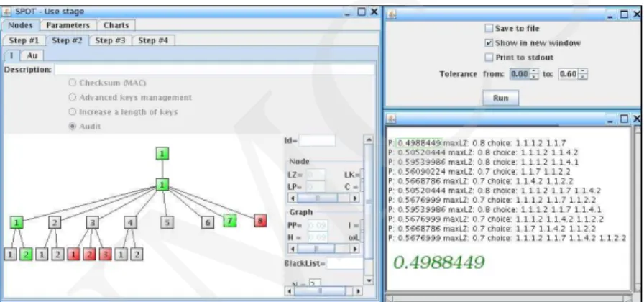Select gray leaf 1 beside the green leaf
Image resolution: width=644 pixels, height=302 pixels.
coord(10,255)
